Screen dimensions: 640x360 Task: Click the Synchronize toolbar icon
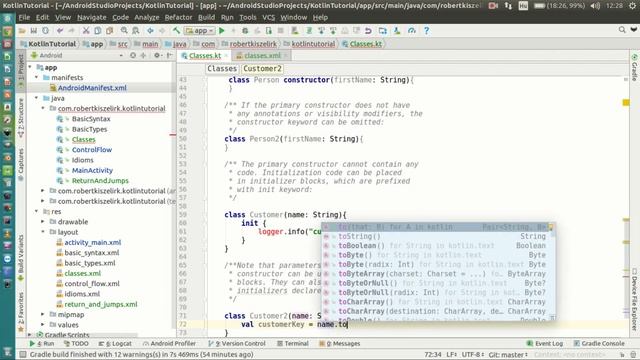(45, 31)
